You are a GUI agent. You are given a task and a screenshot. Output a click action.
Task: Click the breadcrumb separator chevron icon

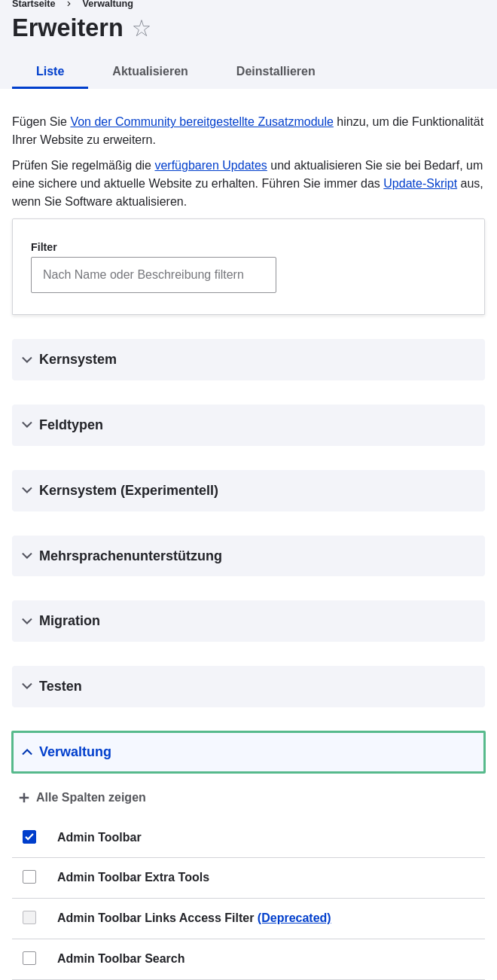[x=69, y=4]
